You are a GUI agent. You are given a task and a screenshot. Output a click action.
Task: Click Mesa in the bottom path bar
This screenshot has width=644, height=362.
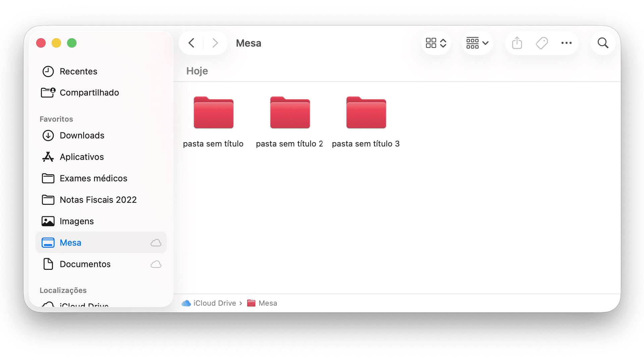pos(267,303)
